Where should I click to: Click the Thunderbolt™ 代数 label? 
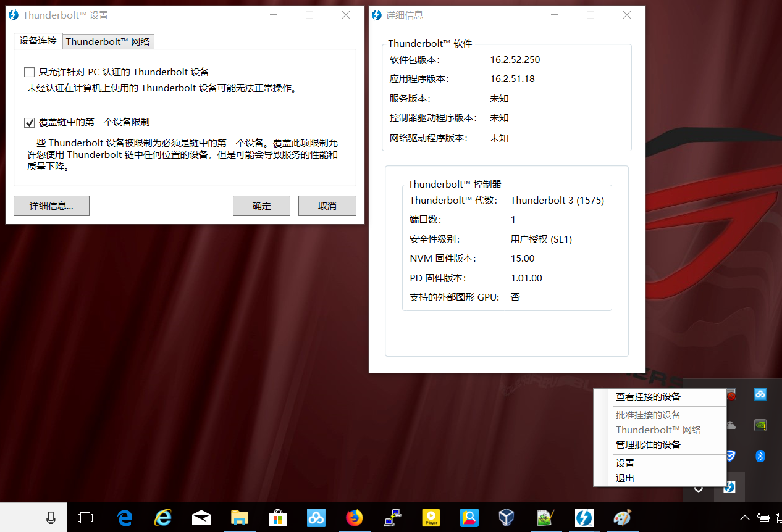point(453,201)
